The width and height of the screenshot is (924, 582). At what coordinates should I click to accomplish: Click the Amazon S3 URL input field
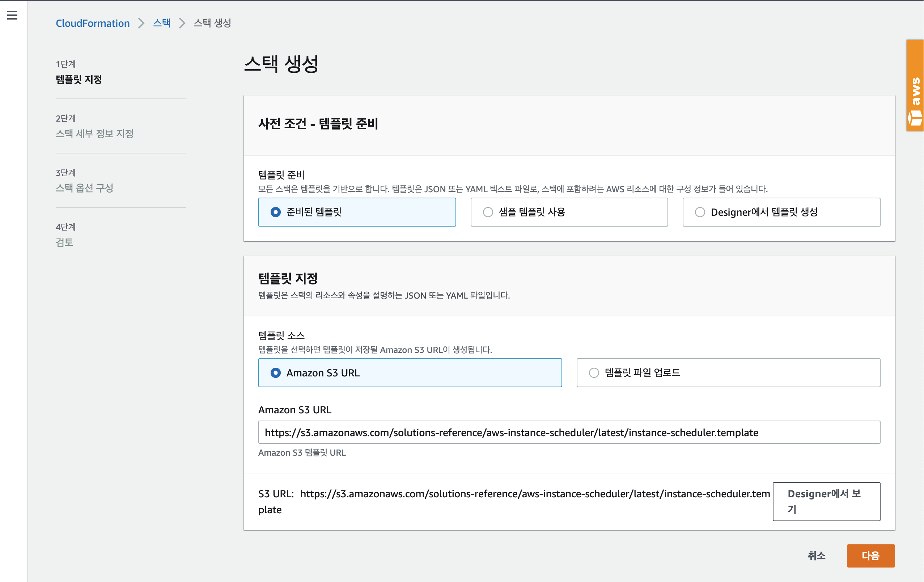569,432
